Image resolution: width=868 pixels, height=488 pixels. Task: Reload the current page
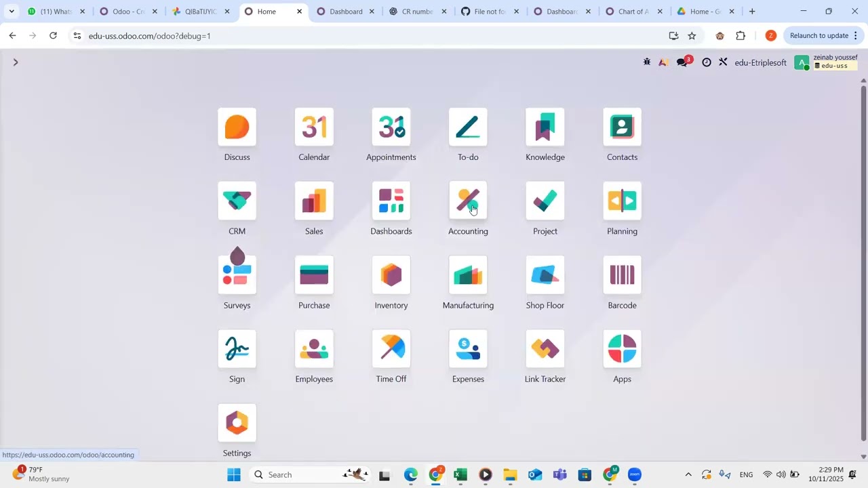tap(53, 35)
